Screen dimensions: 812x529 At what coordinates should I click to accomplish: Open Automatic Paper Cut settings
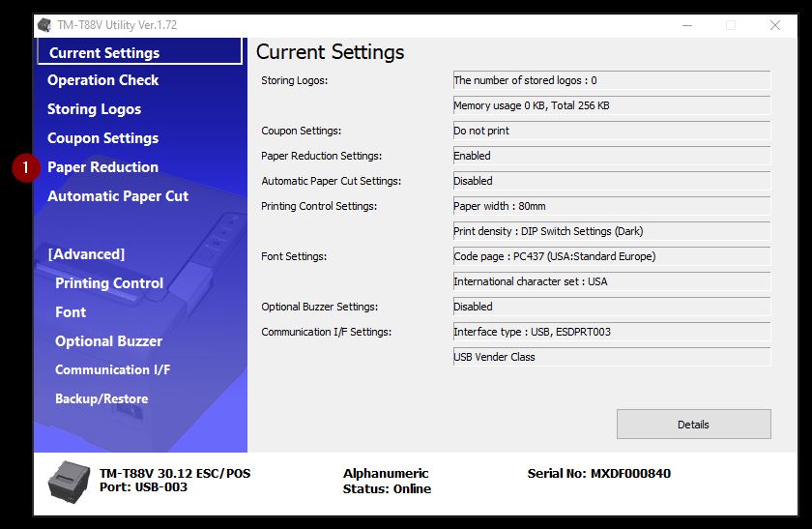click(118, 196)
